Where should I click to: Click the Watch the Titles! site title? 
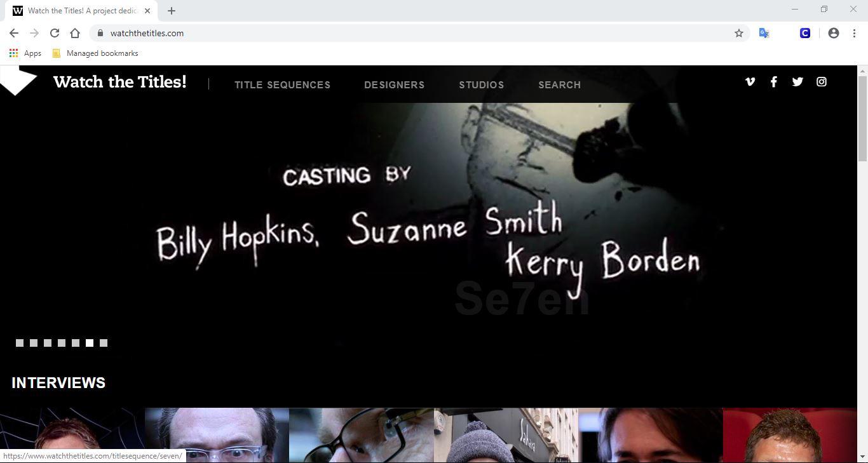click(x=120, y=82)
